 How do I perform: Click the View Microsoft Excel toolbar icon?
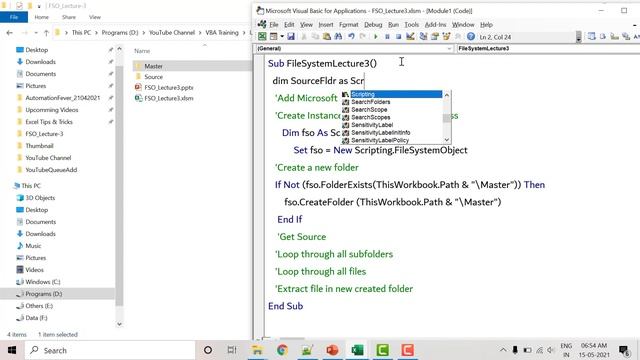pos(262,37)
